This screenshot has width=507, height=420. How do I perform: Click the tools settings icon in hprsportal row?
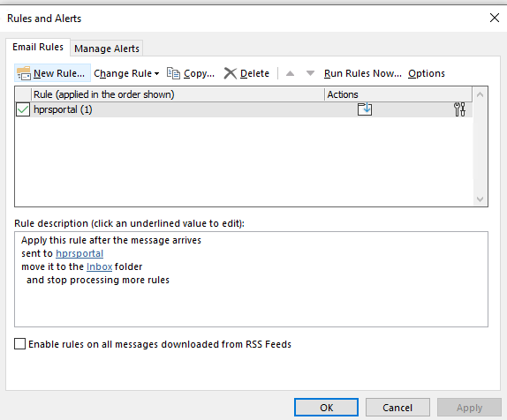click(x=459, y=109)
